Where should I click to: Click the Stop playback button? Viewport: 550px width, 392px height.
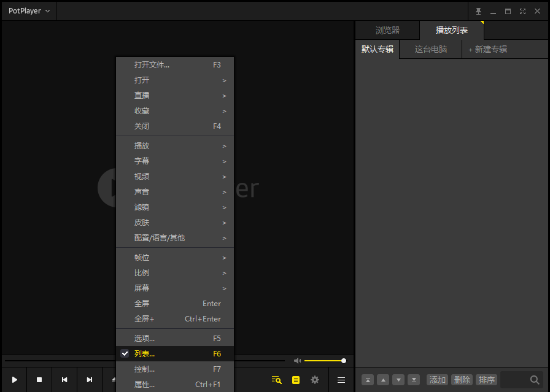(x=39, y=380)
